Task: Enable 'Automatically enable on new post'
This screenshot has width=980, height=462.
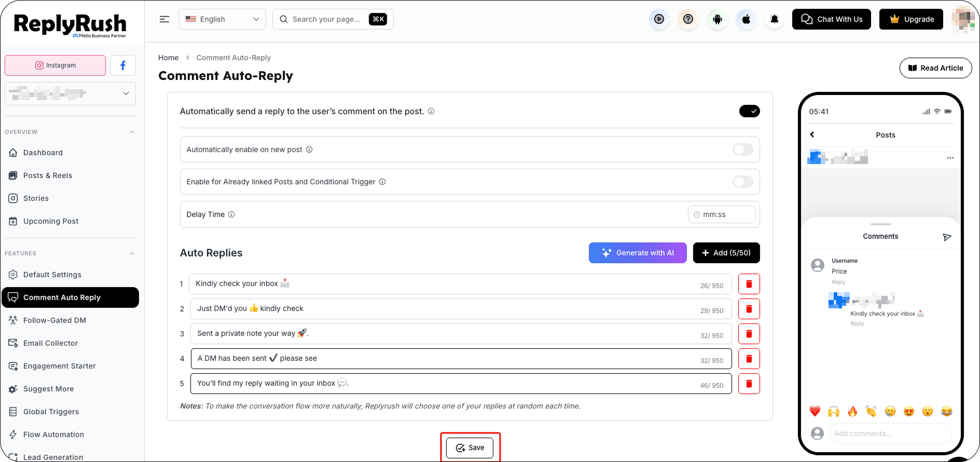Action: (743, 150)
